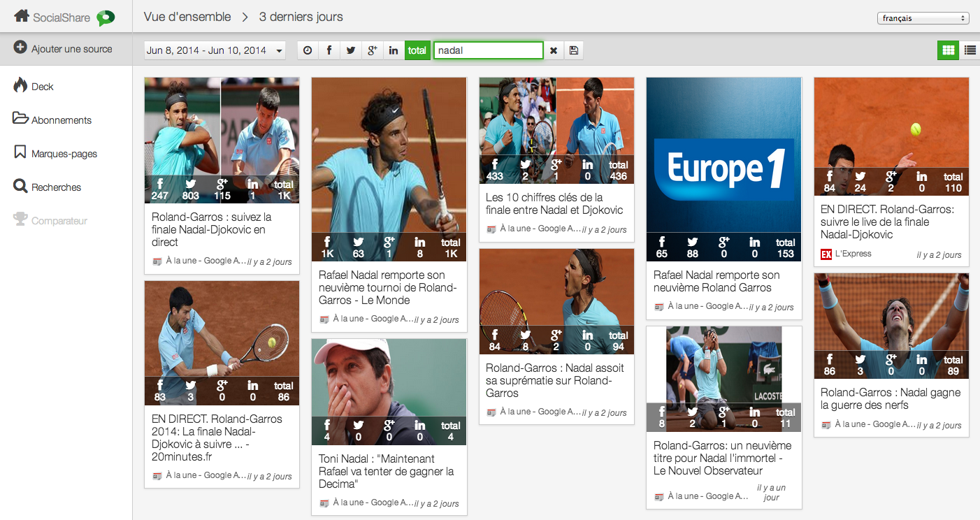Click the Twitter icon showing 63 on the Le Monde card
Image resolution: width=980 pixels, height=520 pixels.
pos(359,242)
